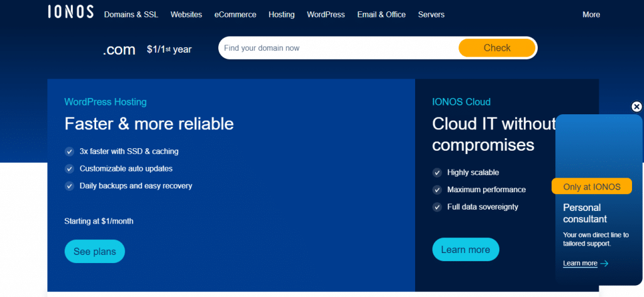Open the WordPress menu
The width and height of the screenshot is (644, 297).
(x=326, y=15)
